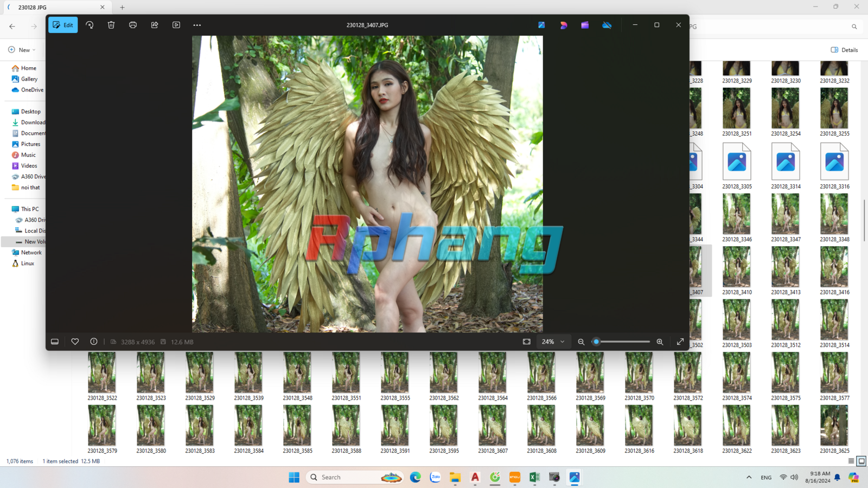Share the current photo

(155, 25)
